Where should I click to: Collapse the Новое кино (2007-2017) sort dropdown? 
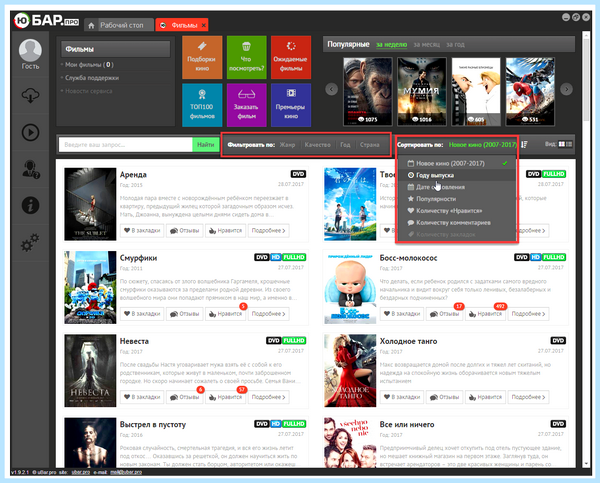(x=483, y=145)
